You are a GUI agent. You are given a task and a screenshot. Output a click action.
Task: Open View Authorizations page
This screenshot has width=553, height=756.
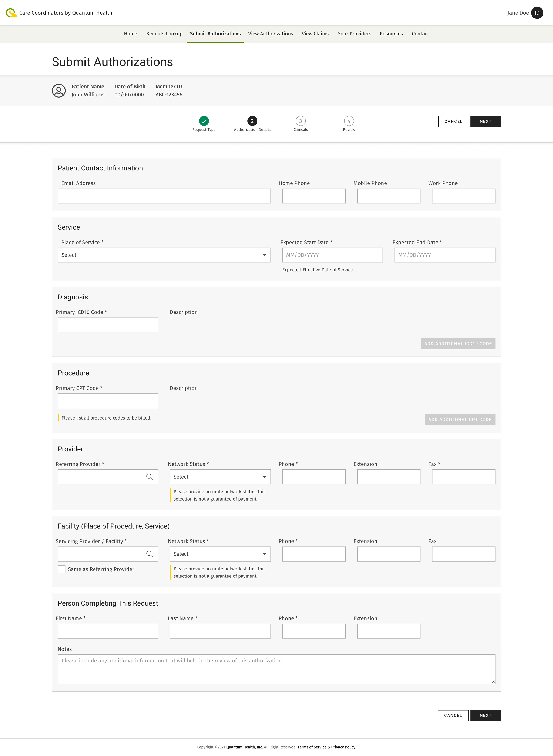pyautogui.click(x=271, y=34)
